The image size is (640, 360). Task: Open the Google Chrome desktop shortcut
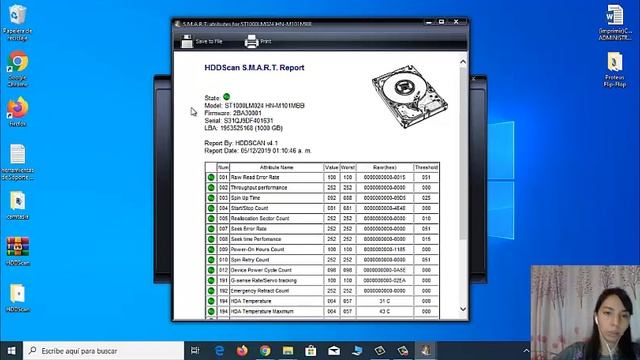tap(17, 69)
